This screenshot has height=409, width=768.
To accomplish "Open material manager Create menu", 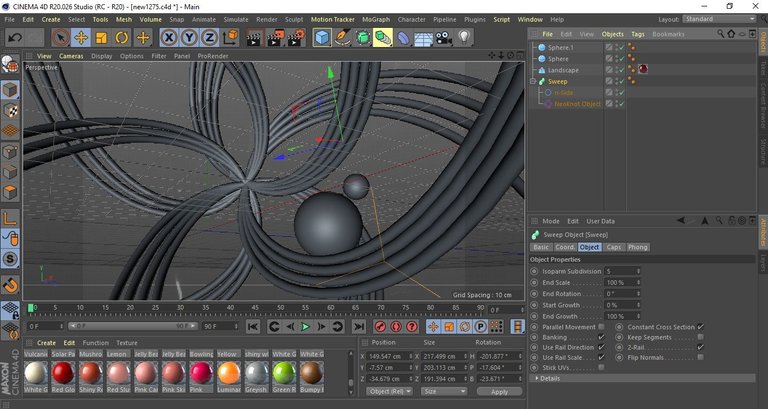I will tap(46, 343).
